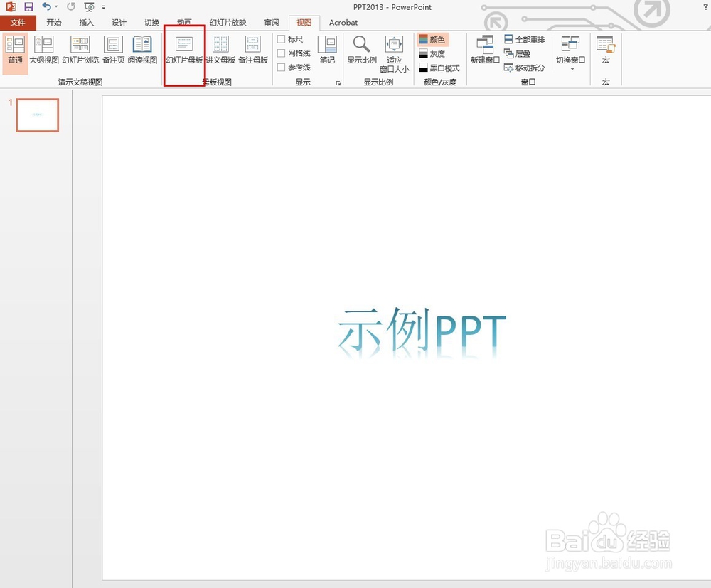Screen dimensions: 711x588
Task: Select Black and White (黑白模式)
Action: click(x=439, y=68)
